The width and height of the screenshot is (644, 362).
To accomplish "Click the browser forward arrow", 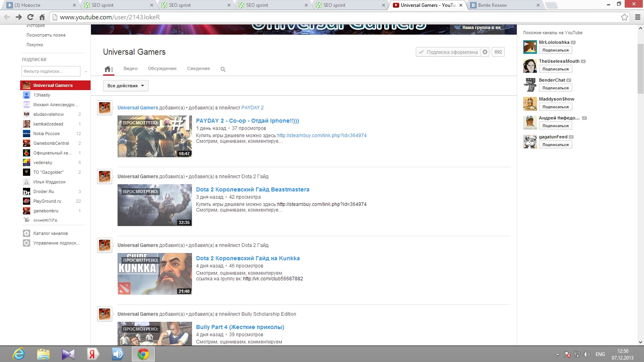I will (19, 17).
